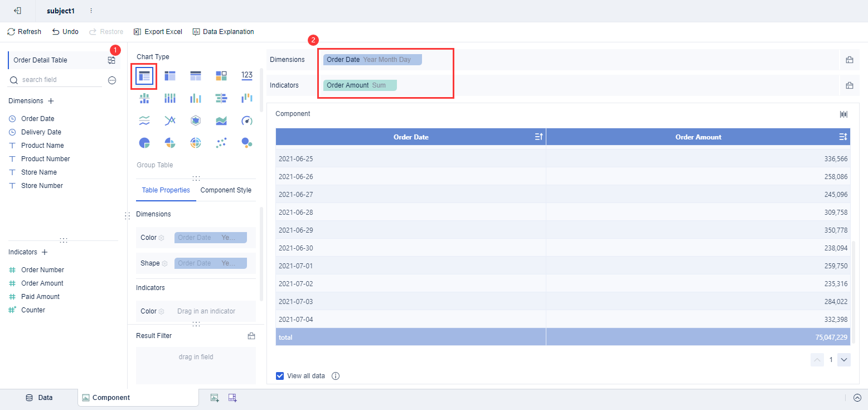Switch to the Data tab
Image resolution: width=868 pixels, height=410 pixels.
(40, 397)
